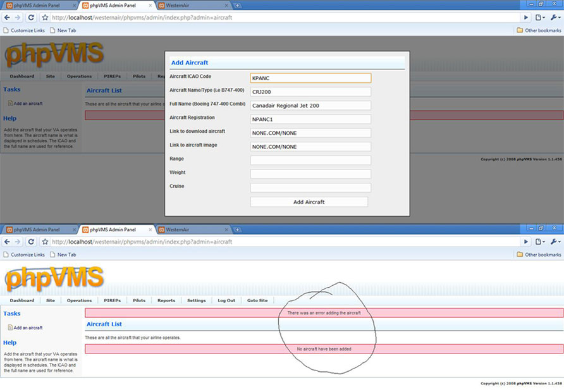This screenshot has width=564, height=392.
Task: Click the Aircraft ICAO Code field containing KPANC
Action: coord(311,78)
